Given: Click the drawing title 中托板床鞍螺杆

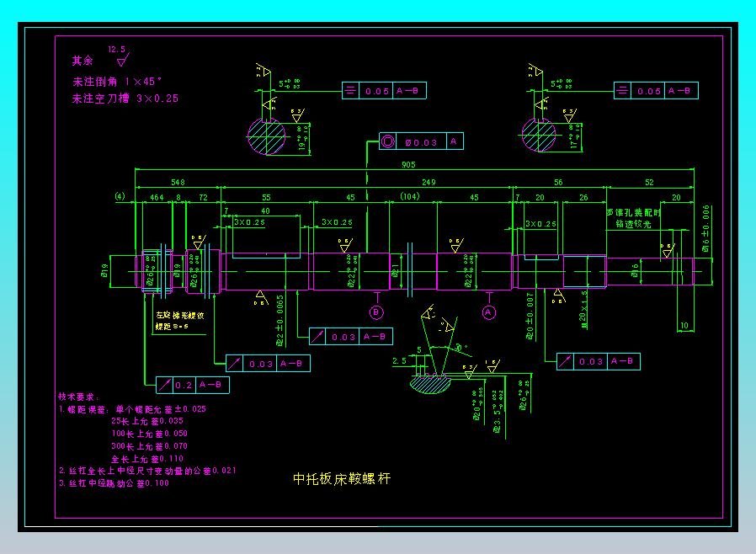Looking at the screenshot, I should coord(342,478).
